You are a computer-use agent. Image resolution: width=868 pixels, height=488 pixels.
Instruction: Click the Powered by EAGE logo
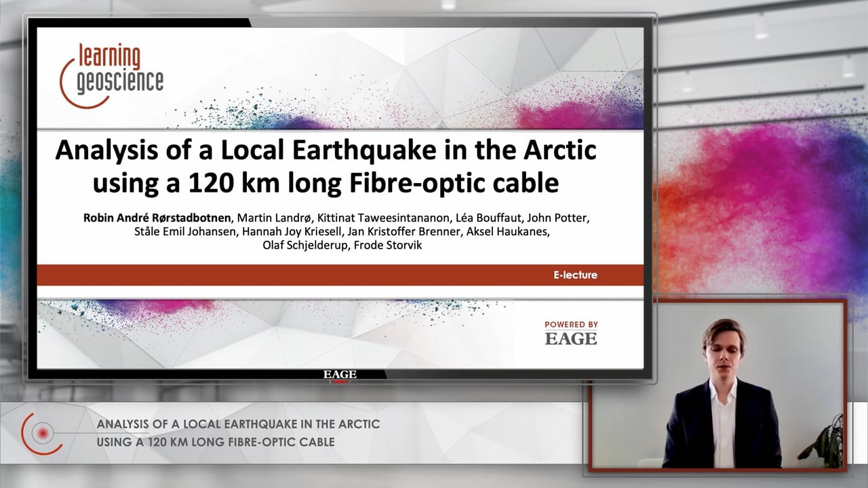pos(571,333)
